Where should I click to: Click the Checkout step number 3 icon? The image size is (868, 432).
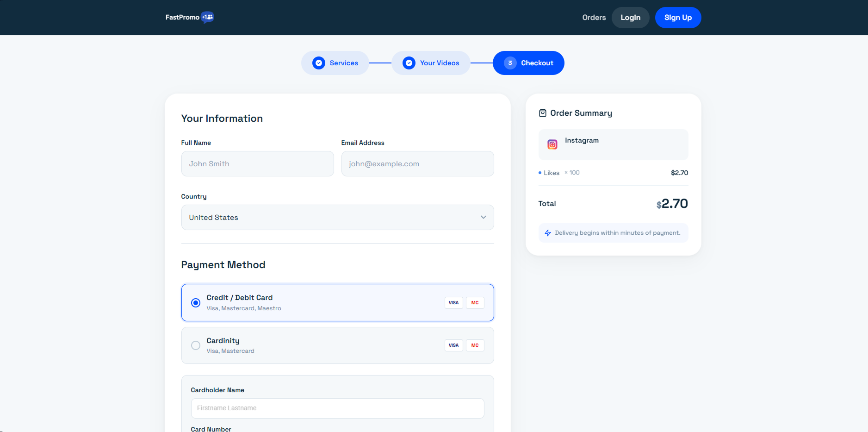[510, 63]
